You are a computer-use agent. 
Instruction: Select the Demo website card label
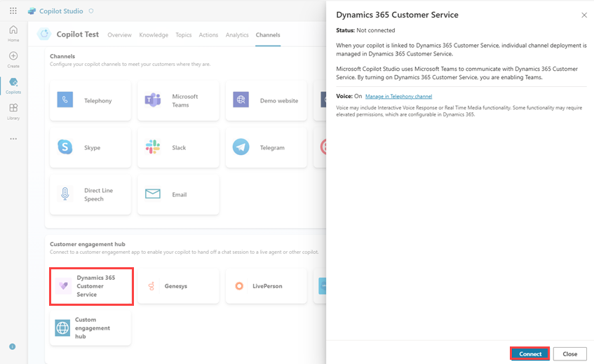pyautogui.click(x=279, y=100)
